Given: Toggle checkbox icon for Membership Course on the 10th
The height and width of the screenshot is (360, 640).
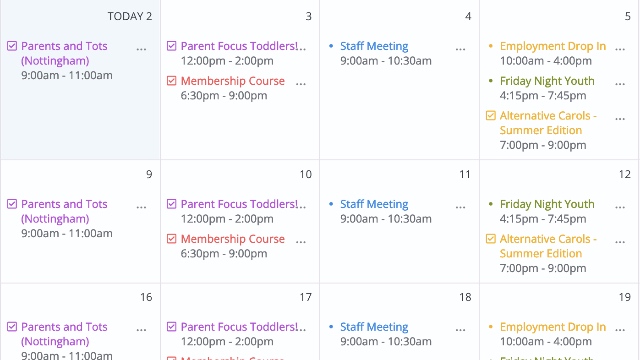Looking at the screenshot, I should [x=171, y=238].
